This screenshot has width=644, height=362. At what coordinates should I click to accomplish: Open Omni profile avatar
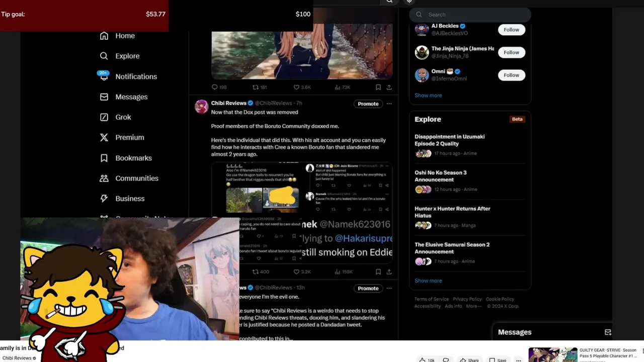[422, 75]
